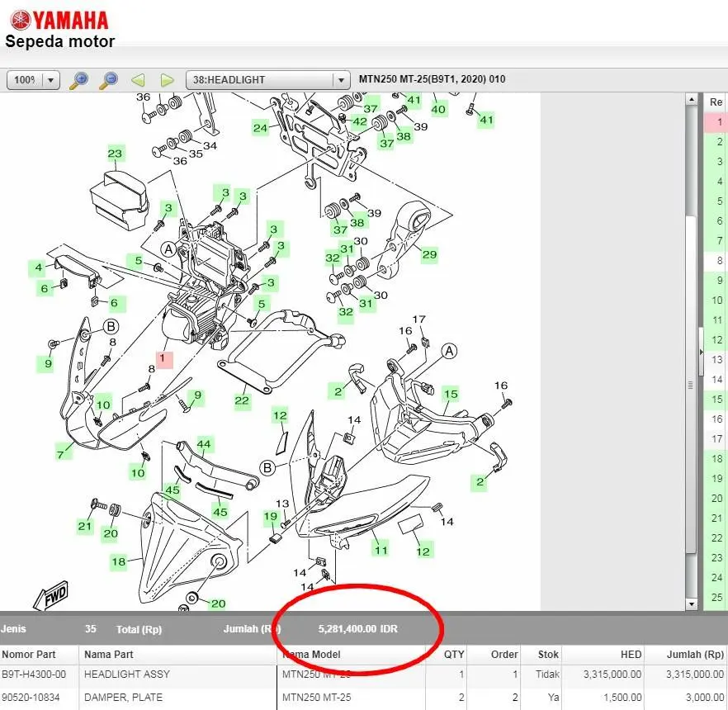Click the MTN250 MT-25(B9T1, 2020) 010 title

[432, 79]
